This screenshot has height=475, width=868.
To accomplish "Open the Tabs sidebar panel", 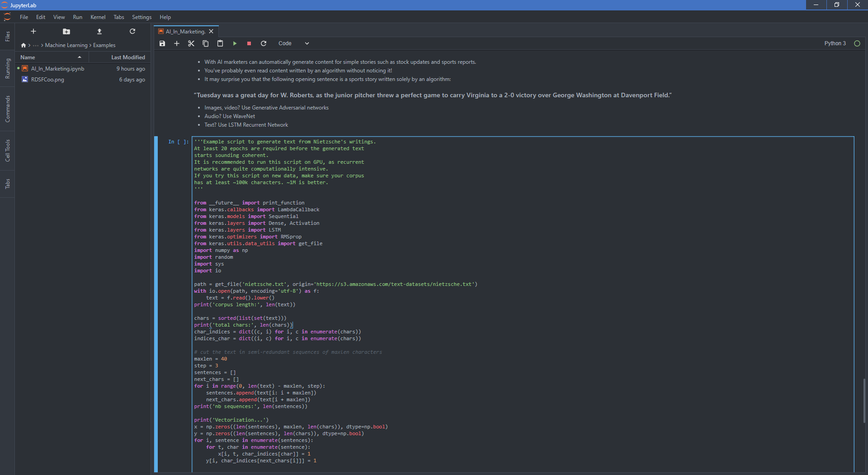I will [7, 184].
